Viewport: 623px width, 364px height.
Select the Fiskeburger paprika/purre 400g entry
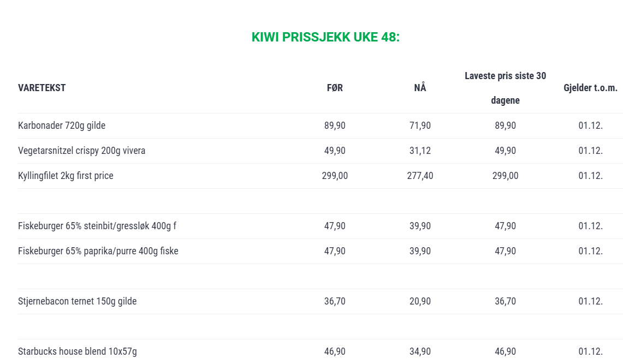[98, 251]
